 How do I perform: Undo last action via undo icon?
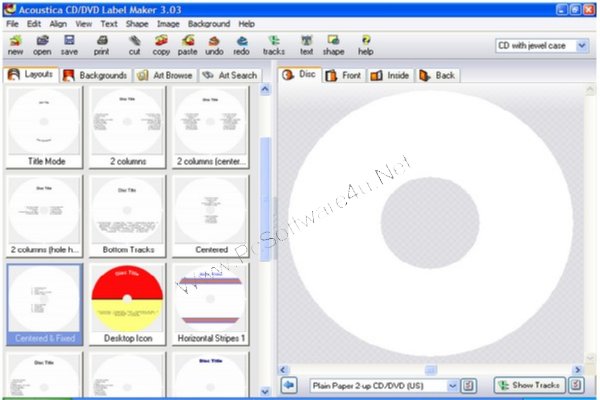point(214,45)
